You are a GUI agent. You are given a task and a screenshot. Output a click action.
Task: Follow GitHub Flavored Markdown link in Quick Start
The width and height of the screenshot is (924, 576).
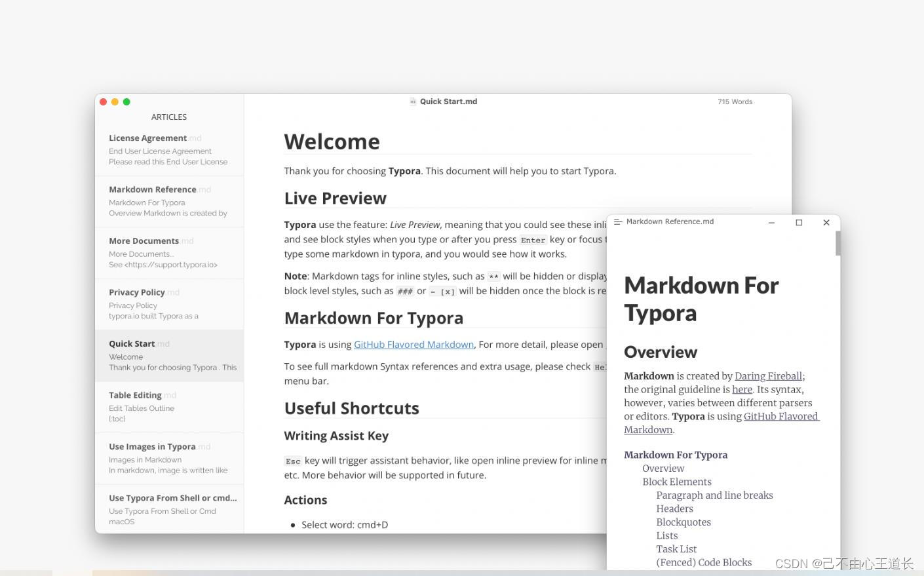414,345
